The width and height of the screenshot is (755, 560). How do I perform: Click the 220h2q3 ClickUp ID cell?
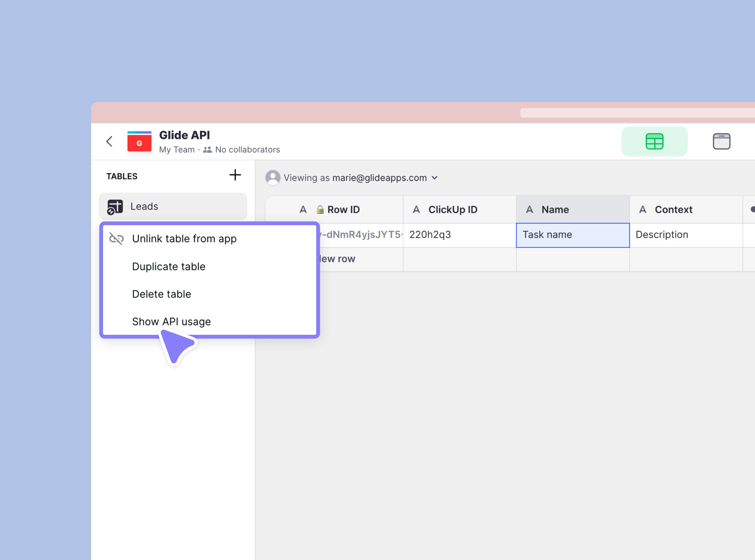pyautogui.click(x=459, y=235)
